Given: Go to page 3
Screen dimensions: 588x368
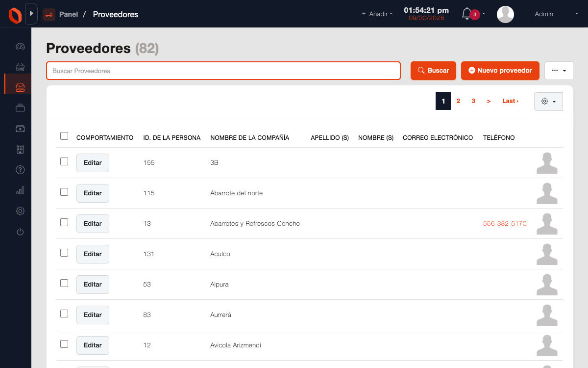Looking at the screenshot, I should 473,101.
